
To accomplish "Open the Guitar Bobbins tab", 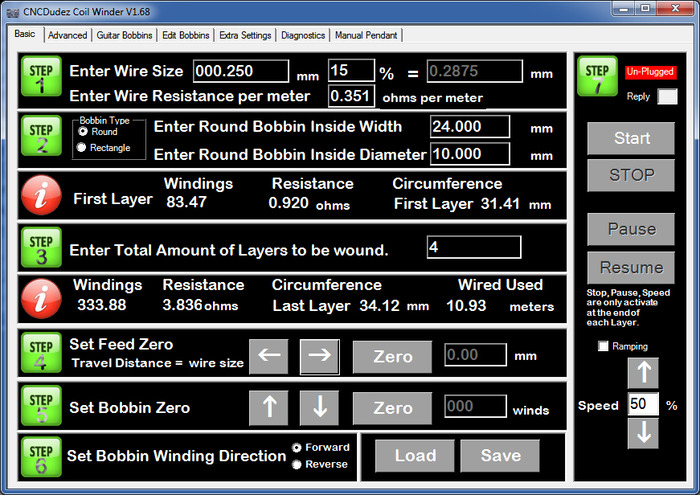I will point(124,35).
